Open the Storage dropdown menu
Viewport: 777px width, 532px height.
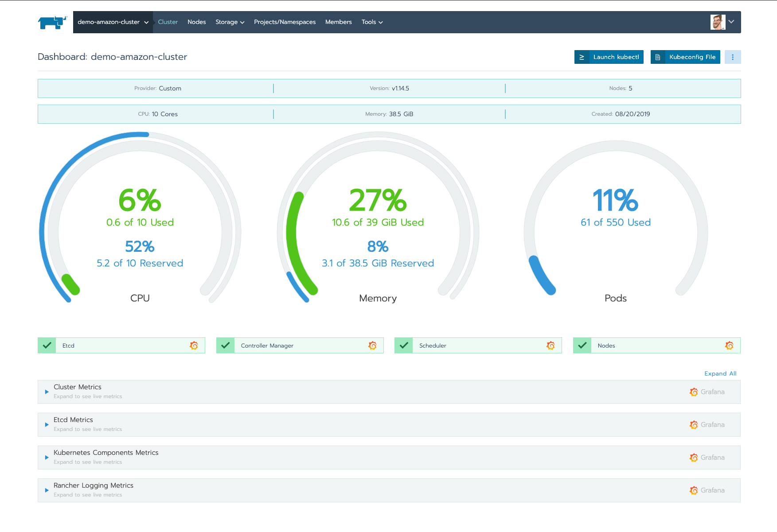point(230,22)
